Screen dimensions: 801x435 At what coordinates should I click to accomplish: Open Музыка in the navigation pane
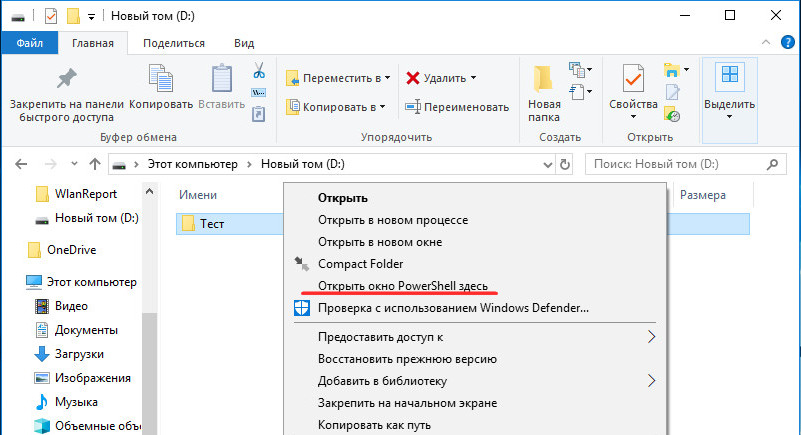coord(66,402)
